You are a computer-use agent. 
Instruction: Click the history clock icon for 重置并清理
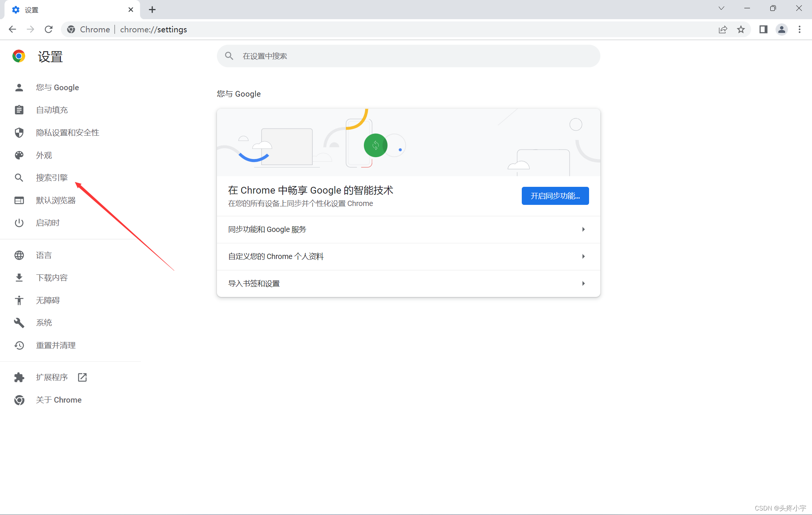coord(19,345)
